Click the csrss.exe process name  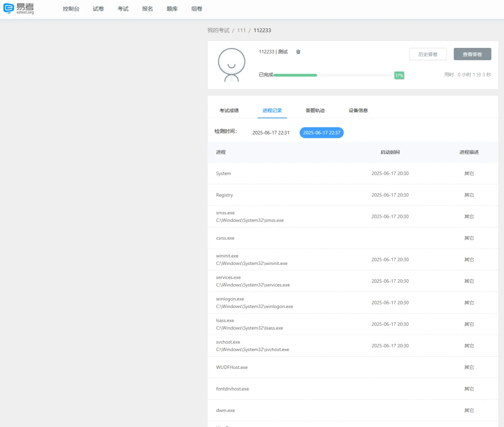225,238
